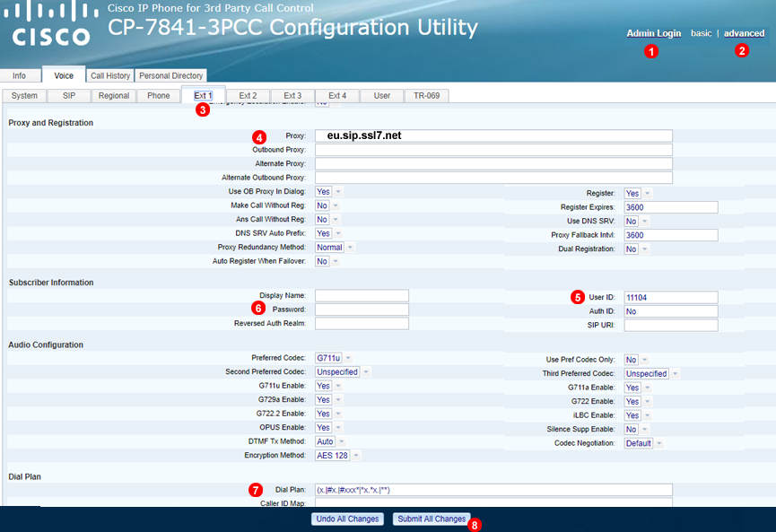Open the OPUS Enable dropdown
The height and width of the screenshot is (532, 776).
tap(328, 427)
